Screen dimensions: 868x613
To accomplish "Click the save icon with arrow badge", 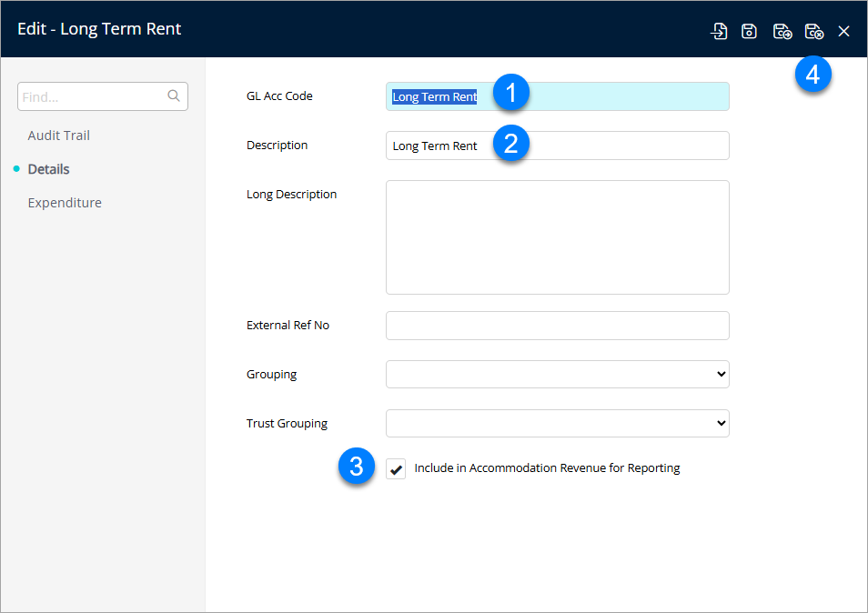I will tap(782, 32).
